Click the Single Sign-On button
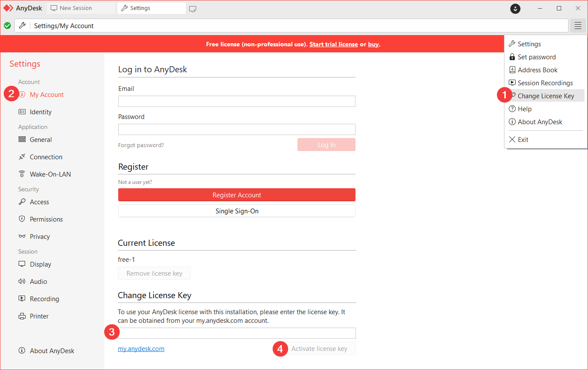Screen dimensions: 588x370 click(237, 211)
